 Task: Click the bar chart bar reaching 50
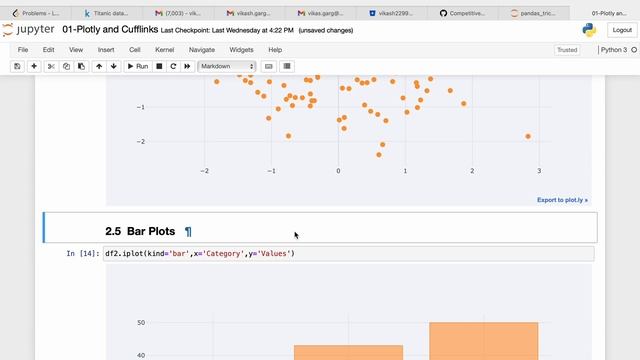(x=484, y=341)
